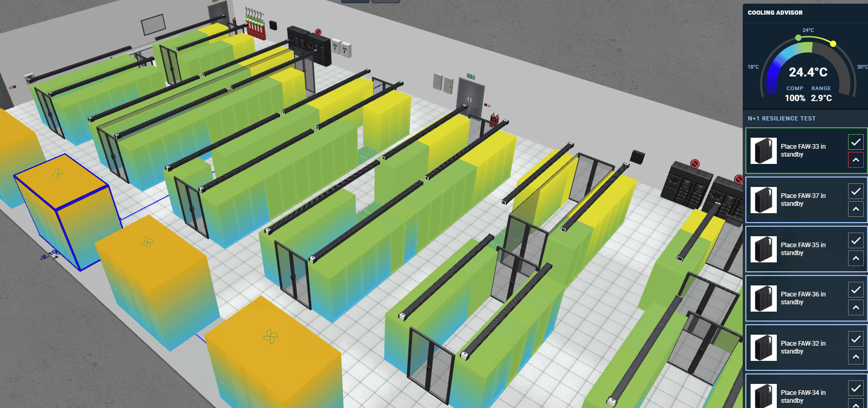This screenshot has width=868, height=408.
Task: Click fan icon on the front orange cooling unit
Action: (x=270, y=336)
